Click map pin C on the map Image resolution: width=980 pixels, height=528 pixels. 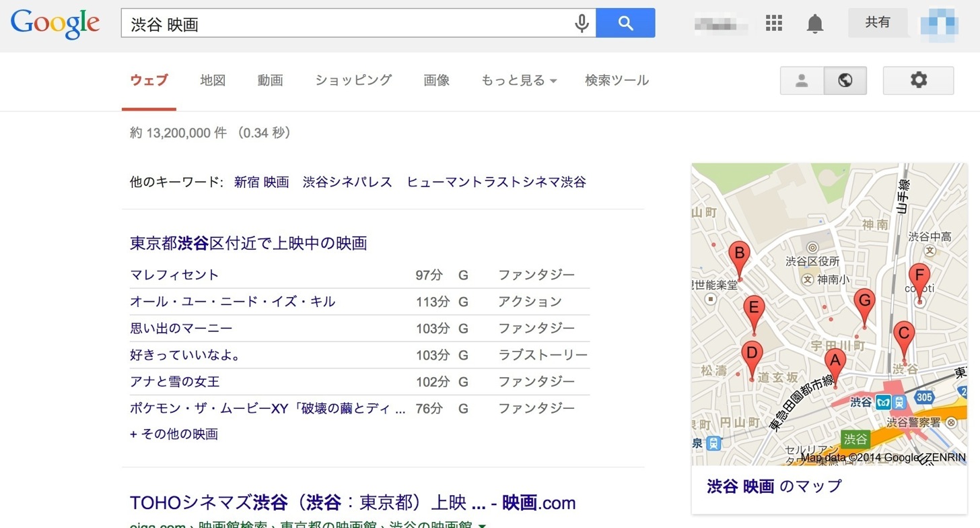(903, 341)
